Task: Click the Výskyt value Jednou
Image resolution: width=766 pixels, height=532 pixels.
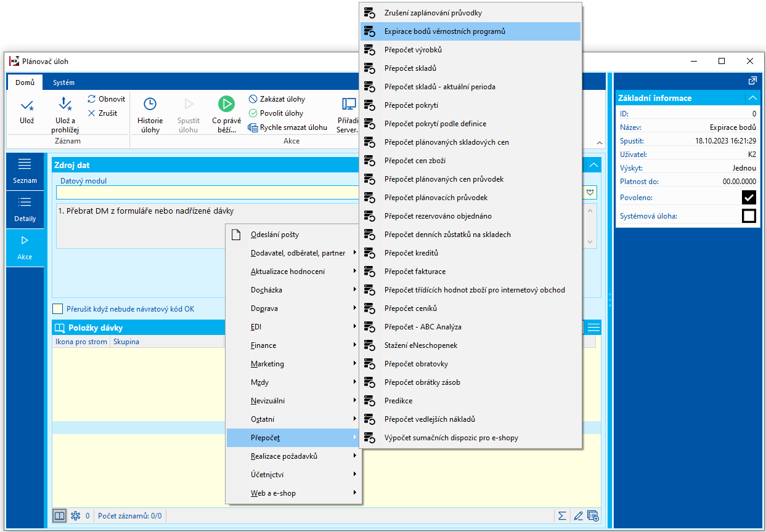Action: (x=744, y=168)
